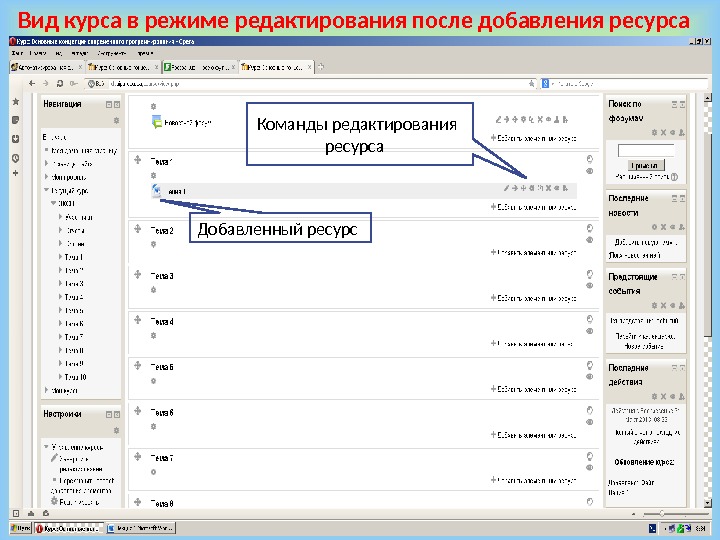The height and width of the screenshot is (540, 720).
Task: Open the Word document taskbar button
Action: [x=141, y=528]
